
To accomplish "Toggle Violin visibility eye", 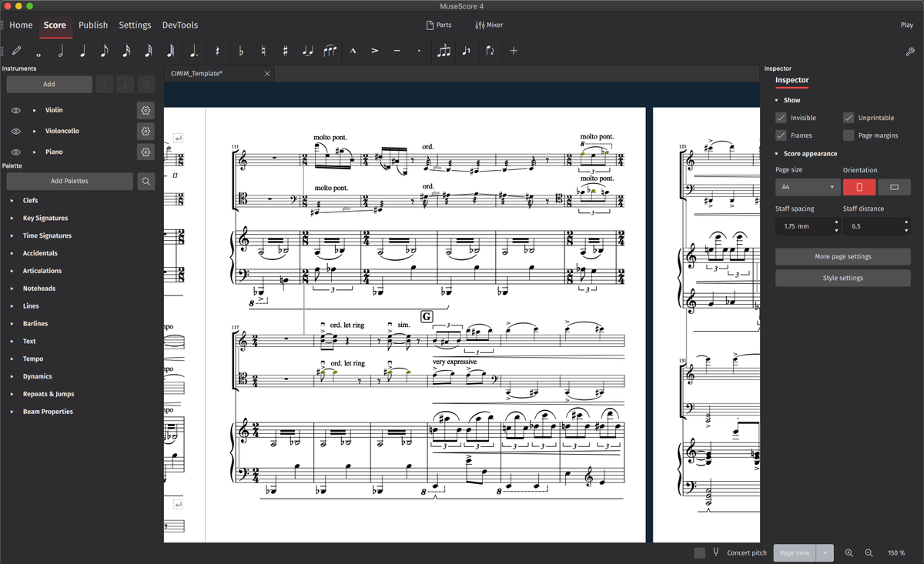I will (x=15, y=110).
